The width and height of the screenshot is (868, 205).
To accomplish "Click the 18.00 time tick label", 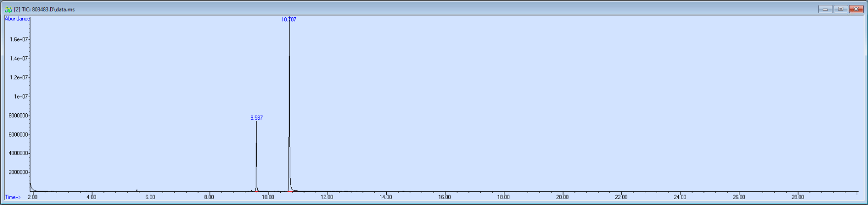I will click(x=503, y=197).
